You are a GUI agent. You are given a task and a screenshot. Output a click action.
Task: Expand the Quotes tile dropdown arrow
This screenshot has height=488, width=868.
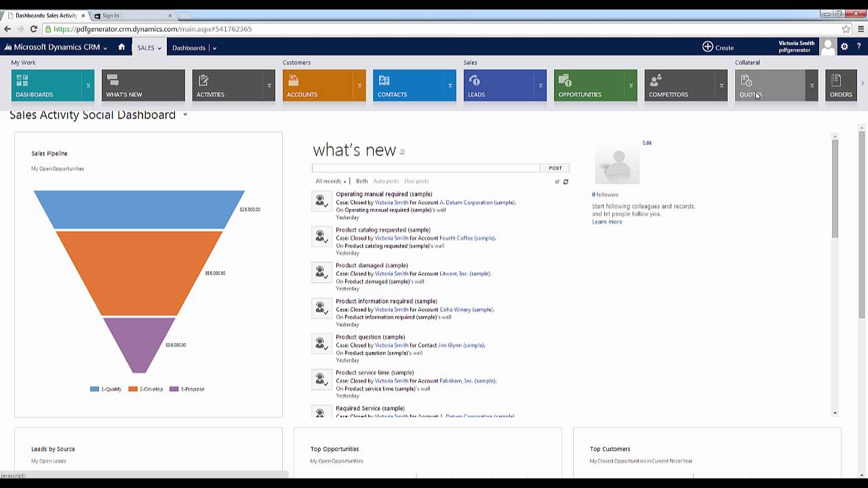coord(812,85)
